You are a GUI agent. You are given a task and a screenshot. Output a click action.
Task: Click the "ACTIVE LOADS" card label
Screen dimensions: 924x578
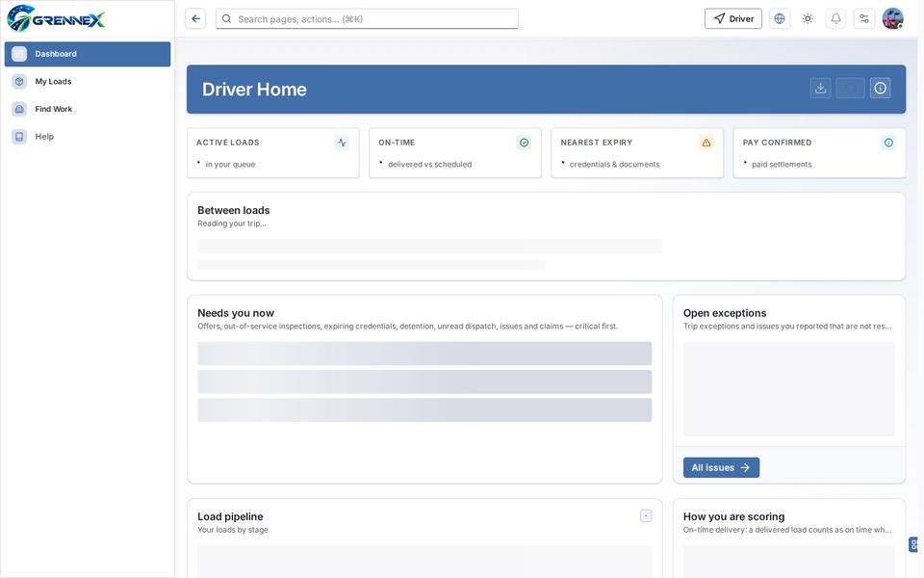[x=228, y=143]
